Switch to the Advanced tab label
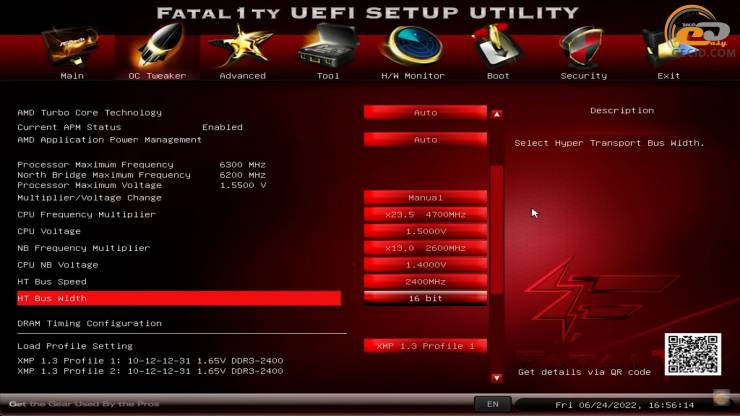Image resolution: width=740 pixels, height=416 pixels. (x=243, y=76)
